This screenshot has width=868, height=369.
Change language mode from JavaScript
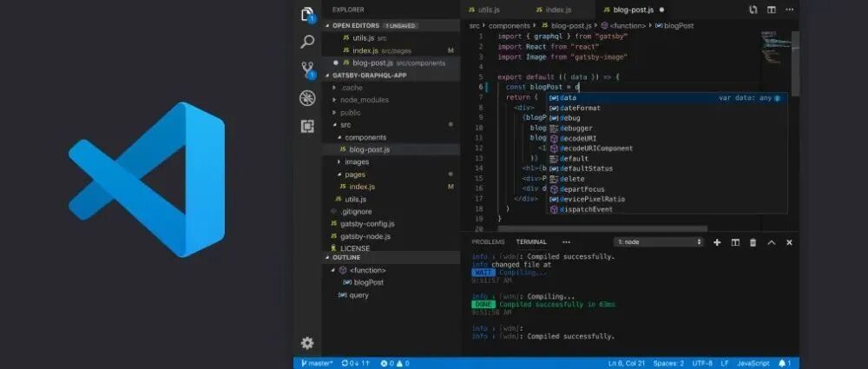click(x=753, y=364)
